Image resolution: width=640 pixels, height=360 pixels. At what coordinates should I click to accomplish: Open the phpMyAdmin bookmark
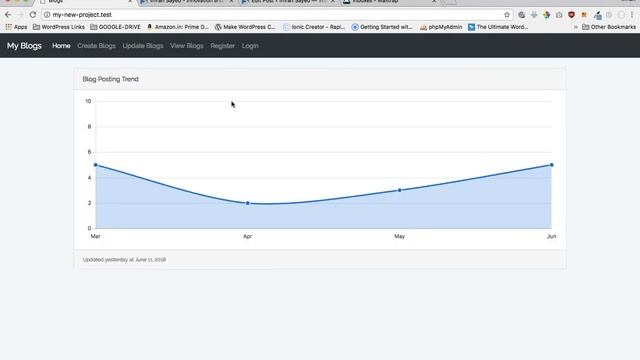click(441, 27)
